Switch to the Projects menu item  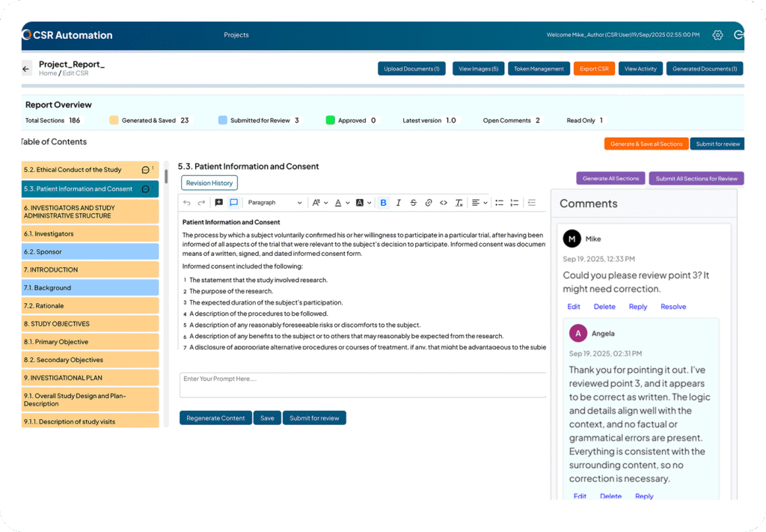(236, 34)
